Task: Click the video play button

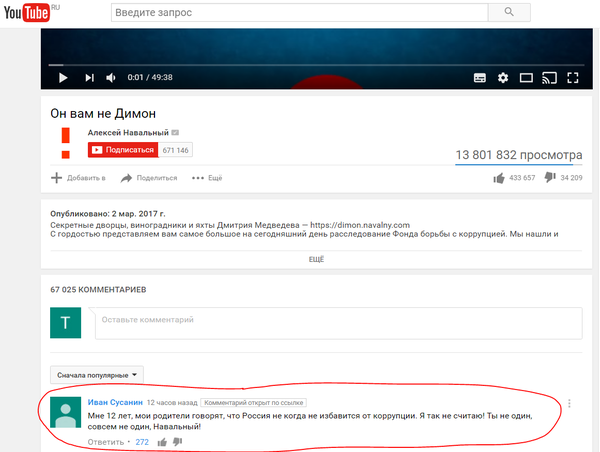Action: 62,77
